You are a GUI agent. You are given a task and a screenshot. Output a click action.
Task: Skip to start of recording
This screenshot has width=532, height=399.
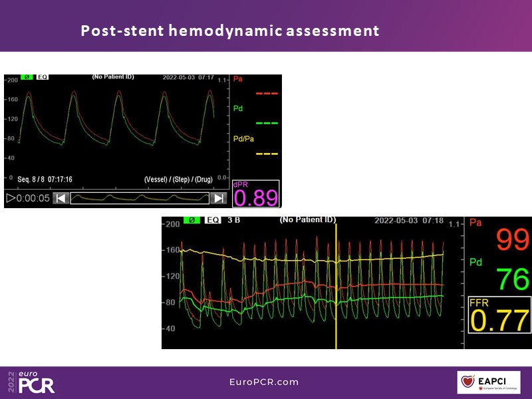[x=61, y=198]
